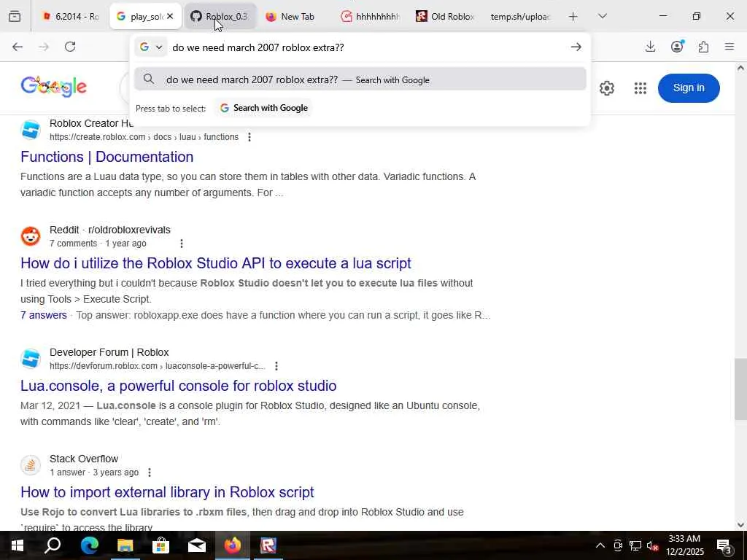
Task: Open the Mail app from taskbar
Action: (197, 545)
